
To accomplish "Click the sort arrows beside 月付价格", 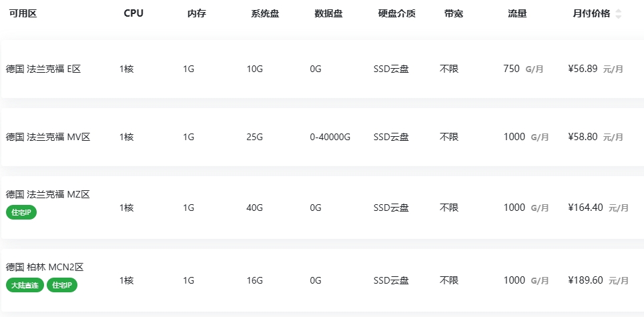I will [x=619, y=14].
